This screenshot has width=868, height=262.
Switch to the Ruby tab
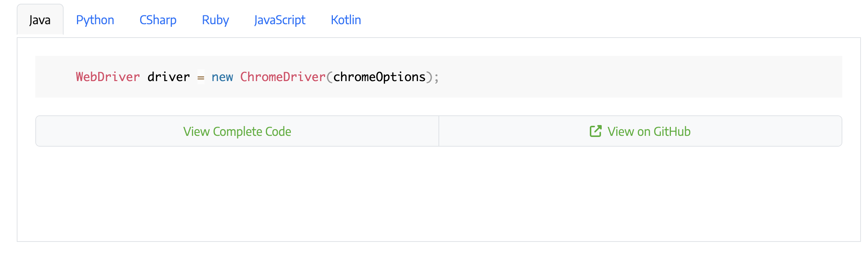point(215,20)
